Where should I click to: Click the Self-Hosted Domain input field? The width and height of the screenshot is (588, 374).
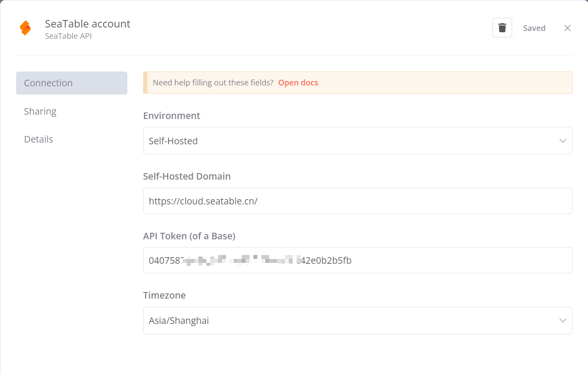click(358, 201)
